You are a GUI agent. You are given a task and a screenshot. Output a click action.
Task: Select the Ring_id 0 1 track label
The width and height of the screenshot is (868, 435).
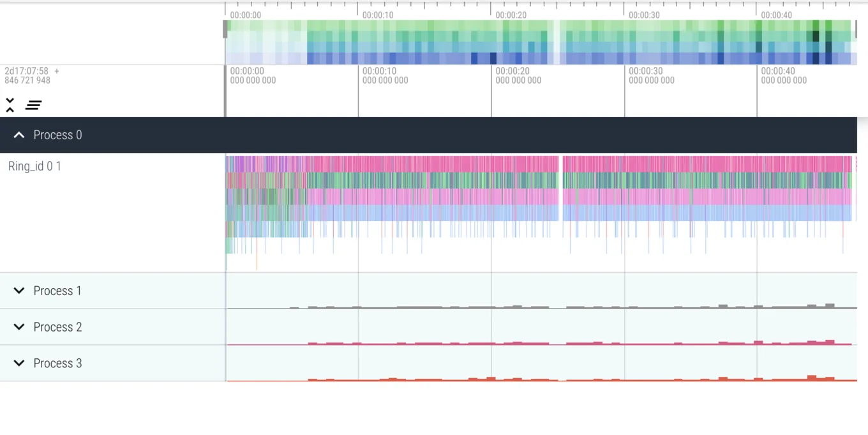(x=34, y=166)
